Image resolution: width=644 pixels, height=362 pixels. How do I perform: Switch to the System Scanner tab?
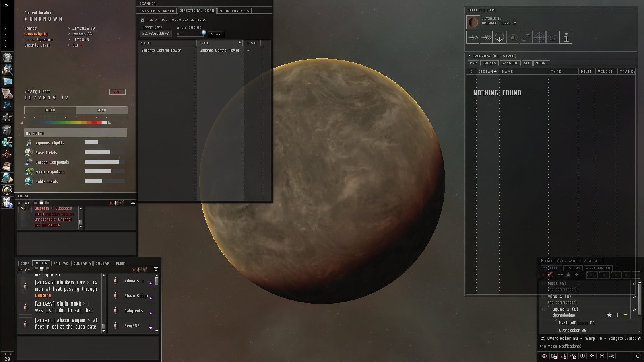(158, 11)
